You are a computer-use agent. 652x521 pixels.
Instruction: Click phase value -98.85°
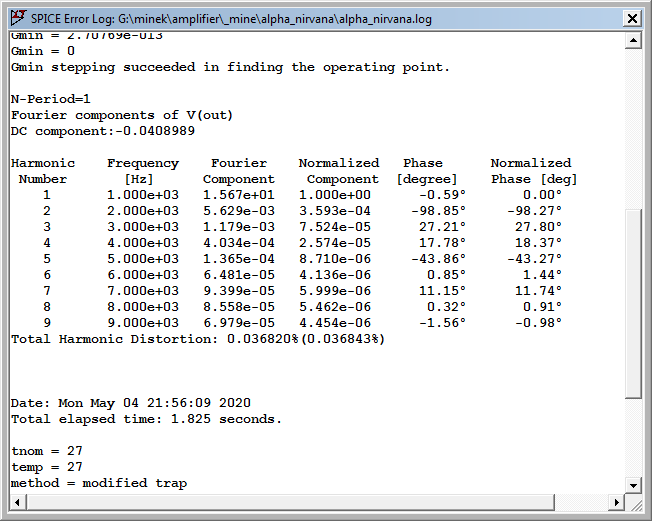coord(438,211)
